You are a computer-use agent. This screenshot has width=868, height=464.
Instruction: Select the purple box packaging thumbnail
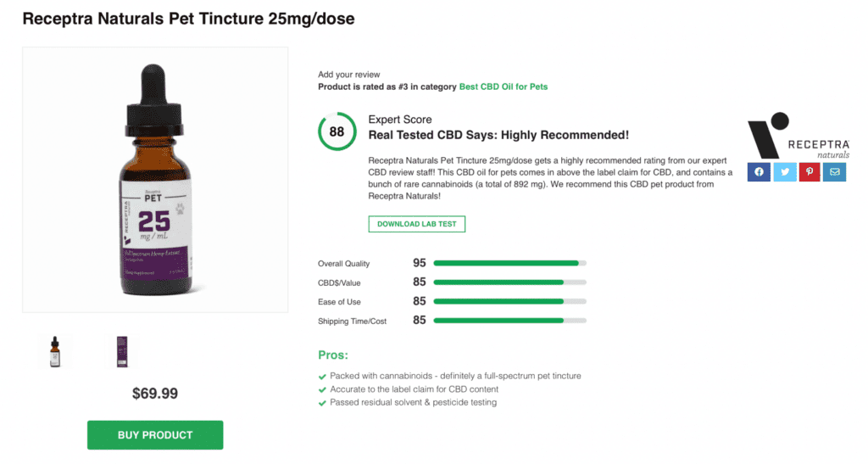click(x=122, y=351)
